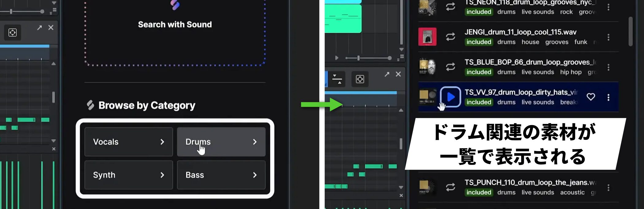The width and height of the screenshot is (644, 209).
Task: Open more options for TS_VV_97 sample
Action: tap(608, 97)
